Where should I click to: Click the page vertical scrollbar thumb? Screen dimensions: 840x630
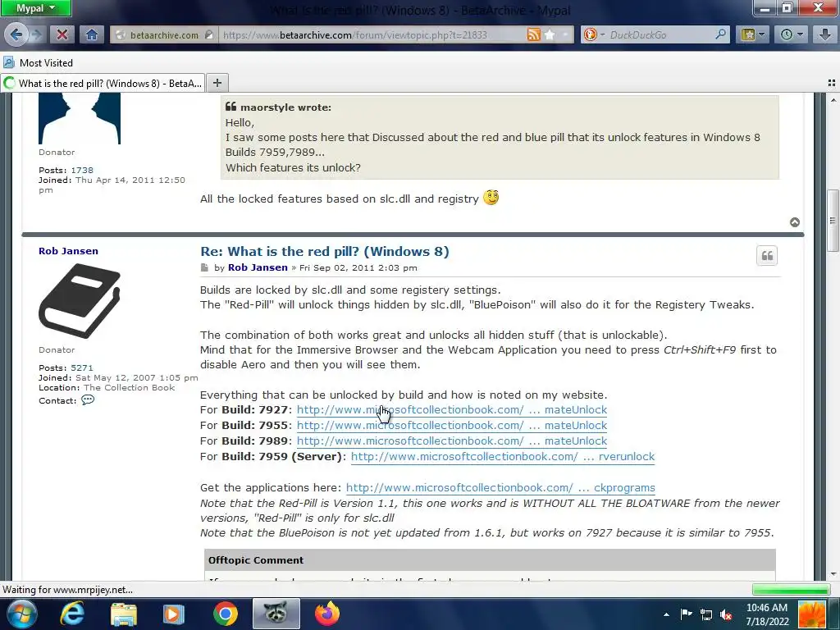[x=833, y=220]
